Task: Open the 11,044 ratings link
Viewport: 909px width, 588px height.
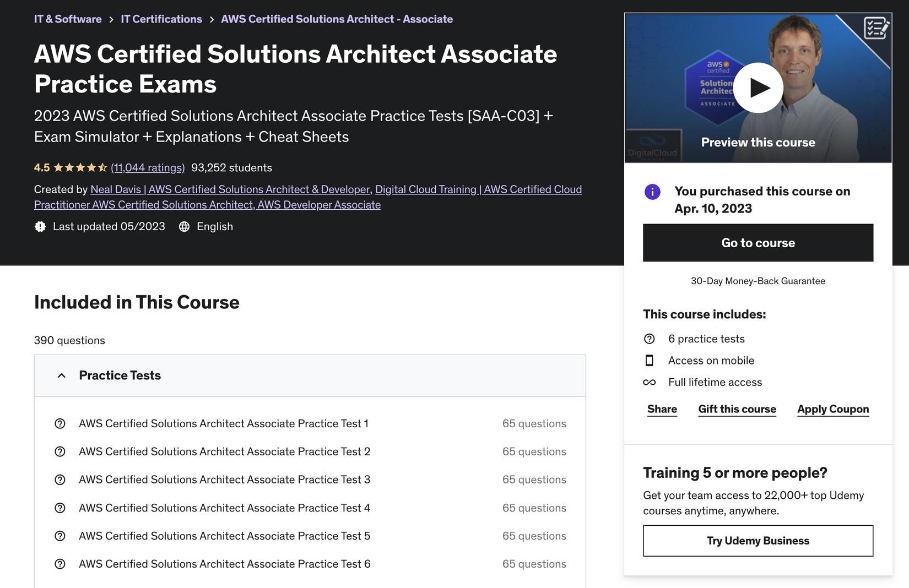Action: [x=148, y=168]
